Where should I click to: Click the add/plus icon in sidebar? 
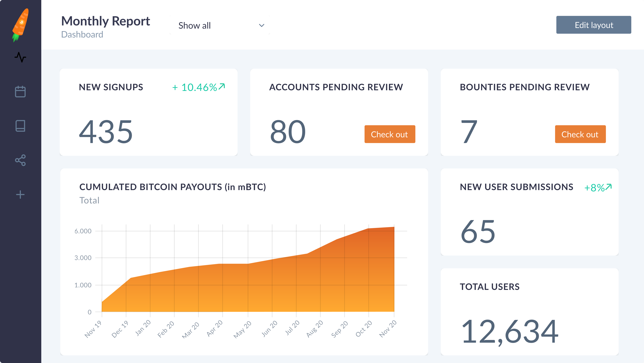(x=20, y=195)
